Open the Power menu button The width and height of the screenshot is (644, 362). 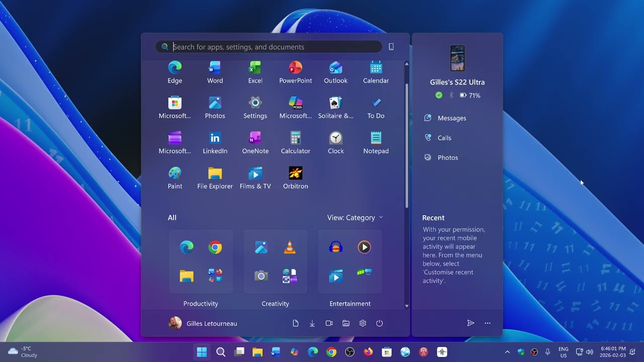click(x=379, y=323)
